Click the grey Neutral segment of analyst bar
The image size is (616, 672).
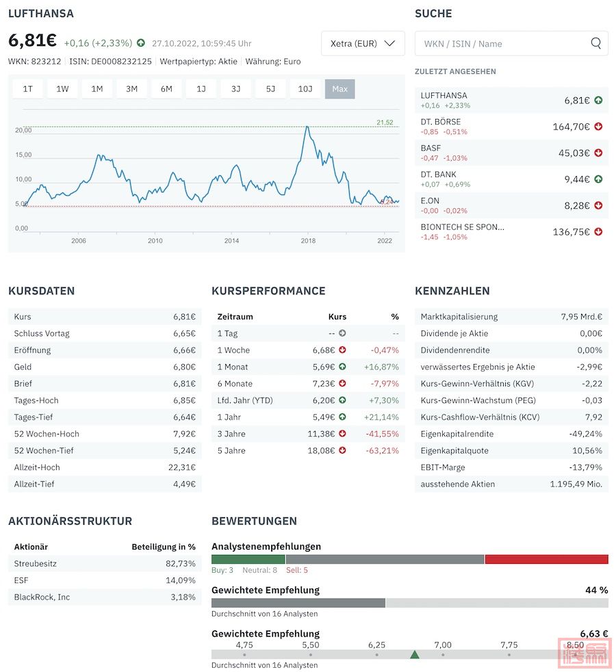click(385, 559)
